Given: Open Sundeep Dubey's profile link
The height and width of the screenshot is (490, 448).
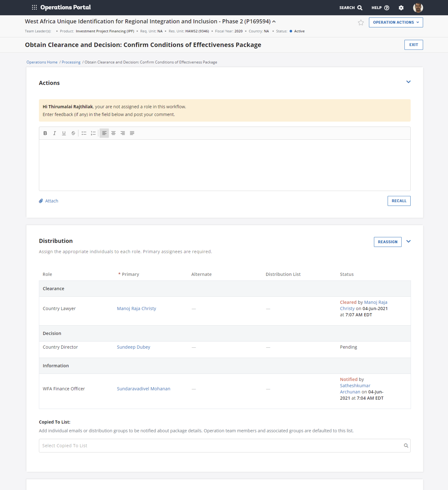Looking at the screenshot, I should (133, 347).
